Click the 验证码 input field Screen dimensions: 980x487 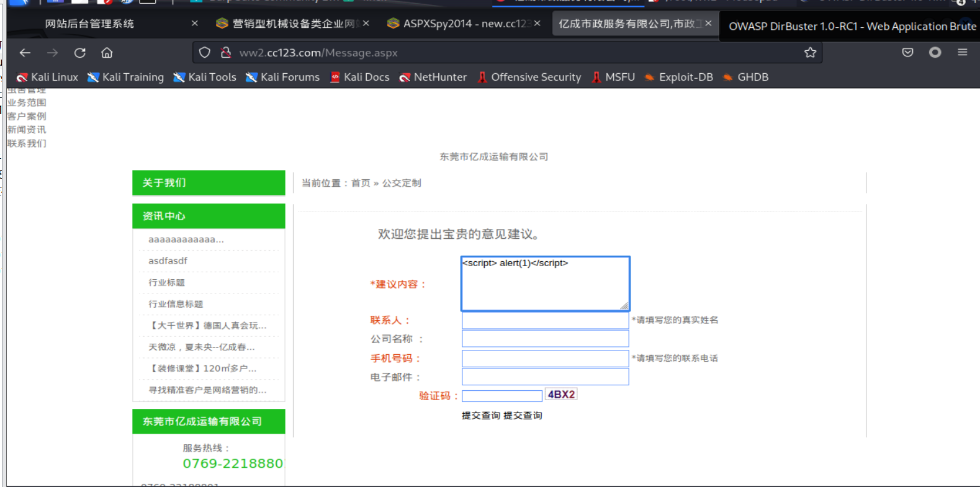tap(502, 396)
